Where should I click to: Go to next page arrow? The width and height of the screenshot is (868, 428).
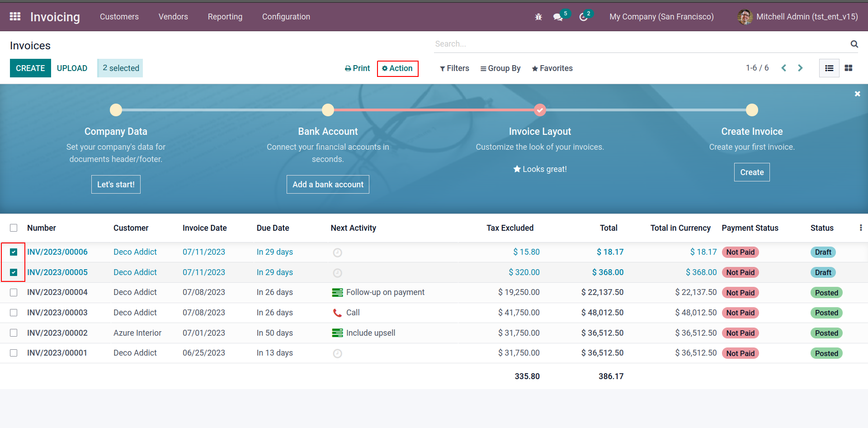800,68
